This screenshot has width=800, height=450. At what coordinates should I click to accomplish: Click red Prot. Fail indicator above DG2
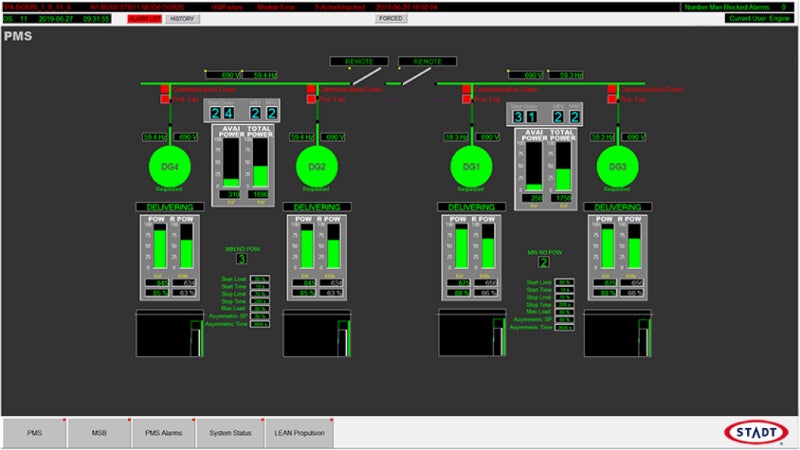pos(311,100)
